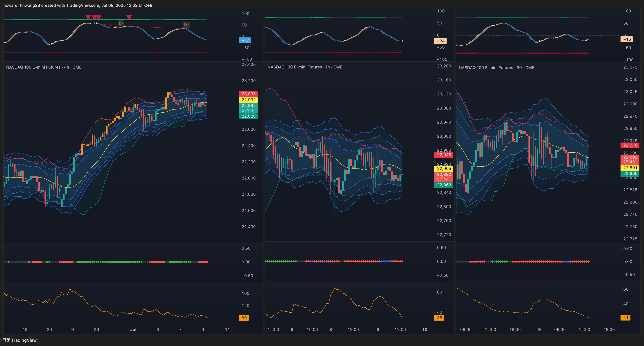Click the red 22,892 57:44 label on 1h chart

pos(443,177)
